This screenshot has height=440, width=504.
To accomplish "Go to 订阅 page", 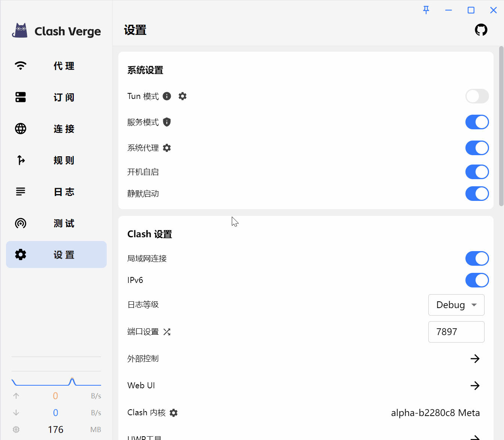I will pyautogui.click(x=56, y=97).
